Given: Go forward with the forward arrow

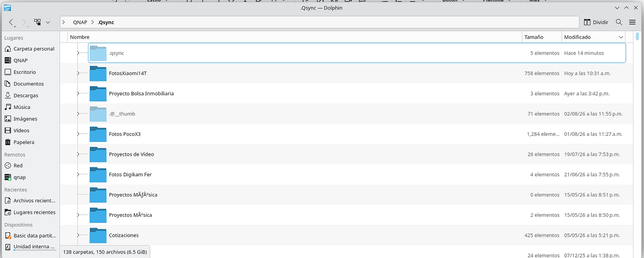Looking at the screenshot, I should [x=24, y=22].
